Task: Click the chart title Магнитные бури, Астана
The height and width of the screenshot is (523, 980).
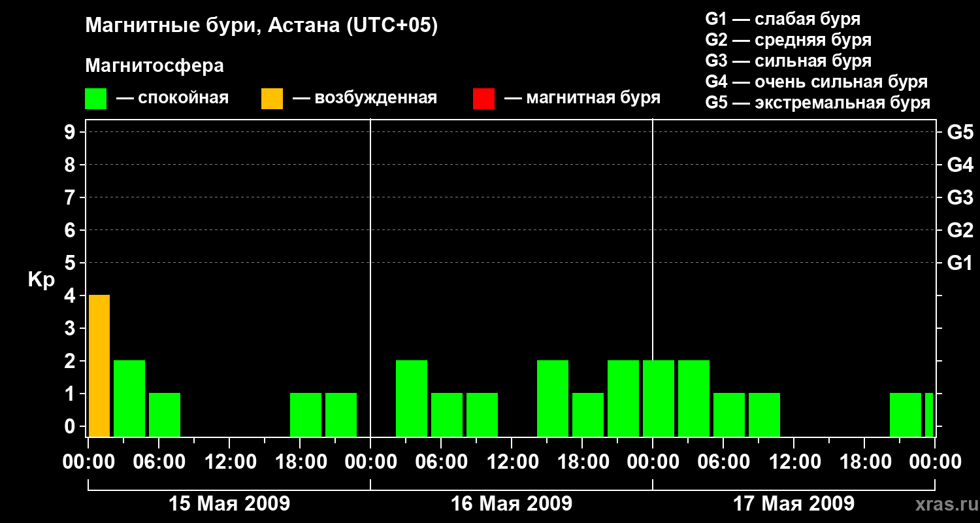Action: 261,26
